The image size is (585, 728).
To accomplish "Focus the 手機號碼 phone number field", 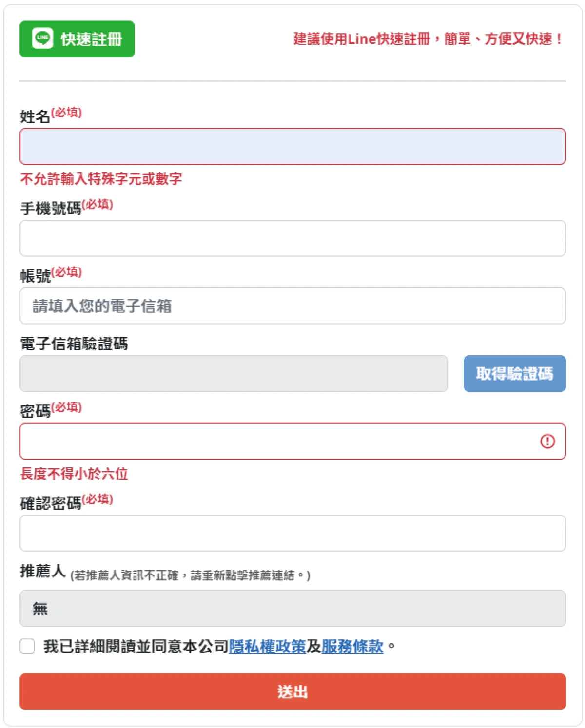I will [292, 238].
